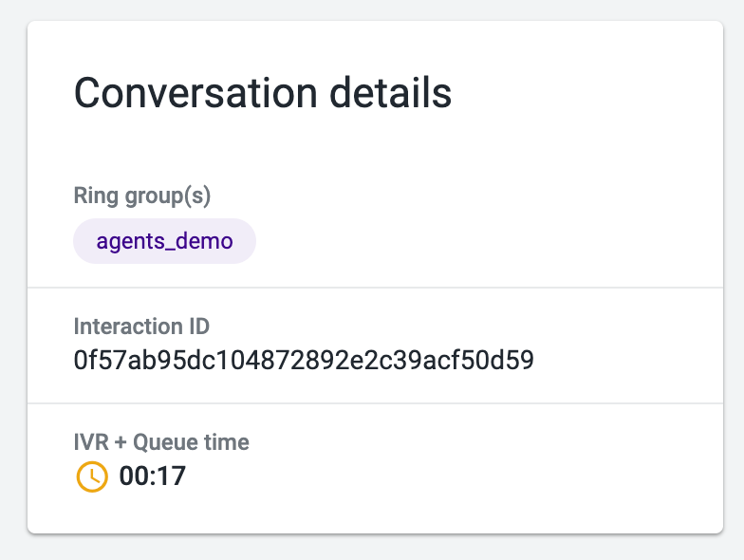The height and width of the screenshot is (560, 744).
Task: Click the IVR + Queue time label
Action: (x=161, y=442)
